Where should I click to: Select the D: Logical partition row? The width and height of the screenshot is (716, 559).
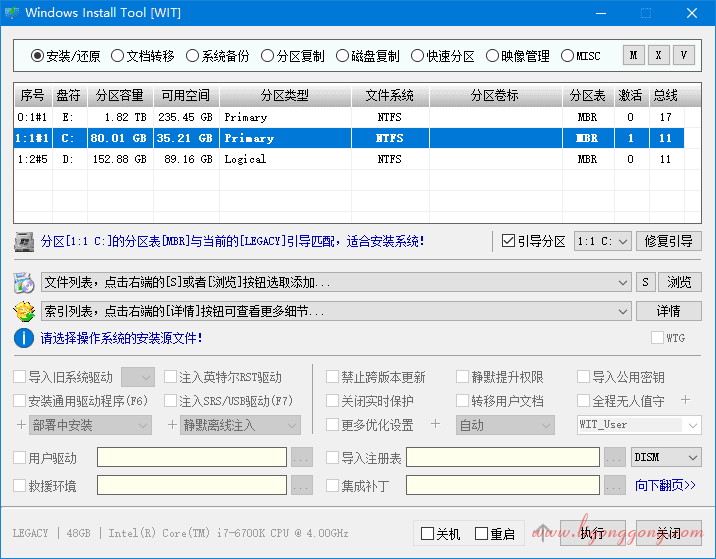[349, 159]
